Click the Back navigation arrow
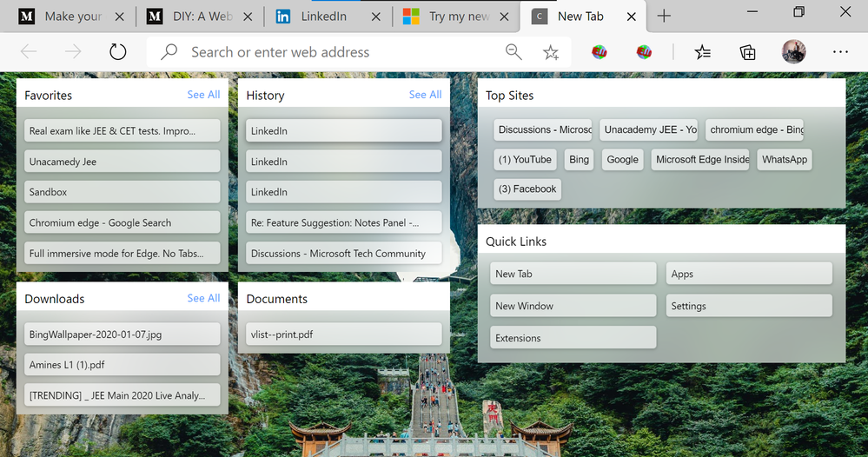Screen dimensions: 868x457 coord(29,52)
